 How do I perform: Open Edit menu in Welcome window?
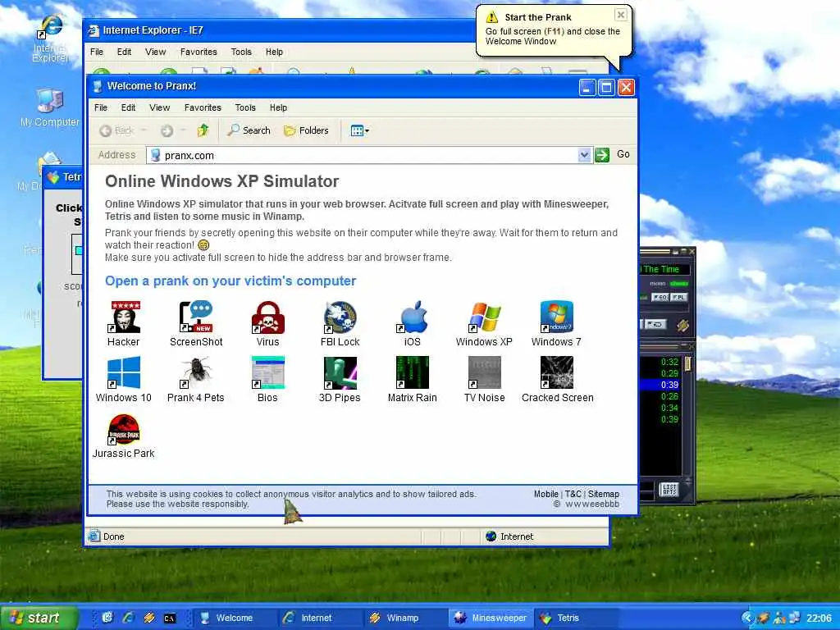coord(128,107)
